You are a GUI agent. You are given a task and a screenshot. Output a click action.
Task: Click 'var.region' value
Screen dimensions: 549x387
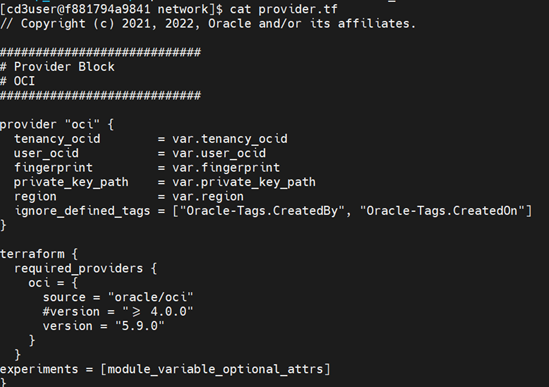tap(208, 196)
